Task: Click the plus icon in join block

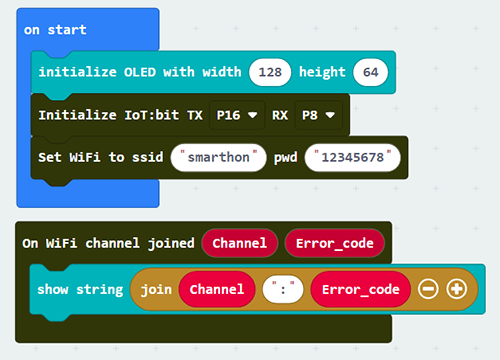Action: tap(457, 289)
